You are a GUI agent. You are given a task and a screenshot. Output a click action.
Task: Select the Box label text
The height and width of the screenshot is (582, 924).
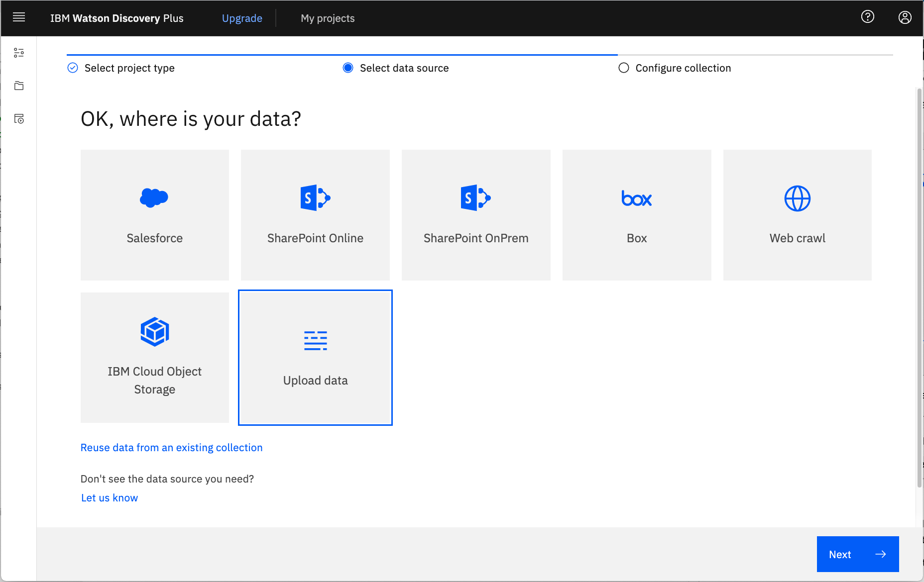point(637,238)
